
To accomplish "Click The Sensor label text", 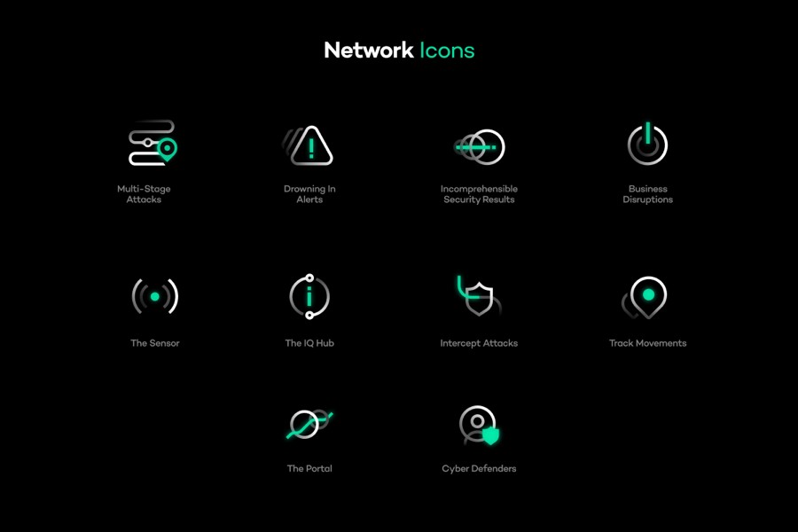I will [154, 343].
